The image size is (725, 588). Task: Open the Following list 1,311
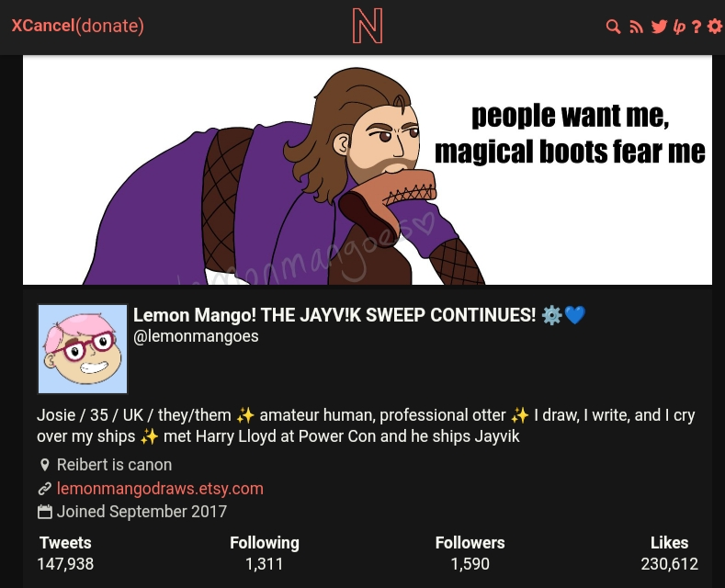[x=265, y=553]
